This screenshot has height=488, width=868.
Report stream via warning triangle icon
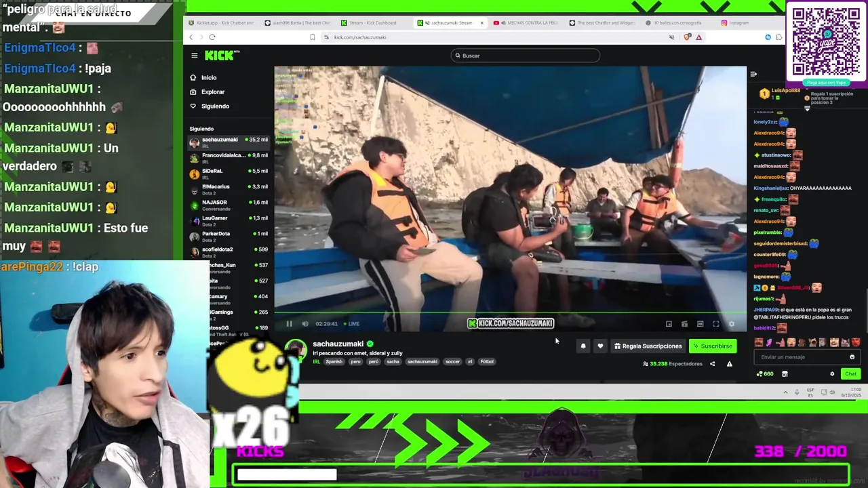click(x=730, y=364)
